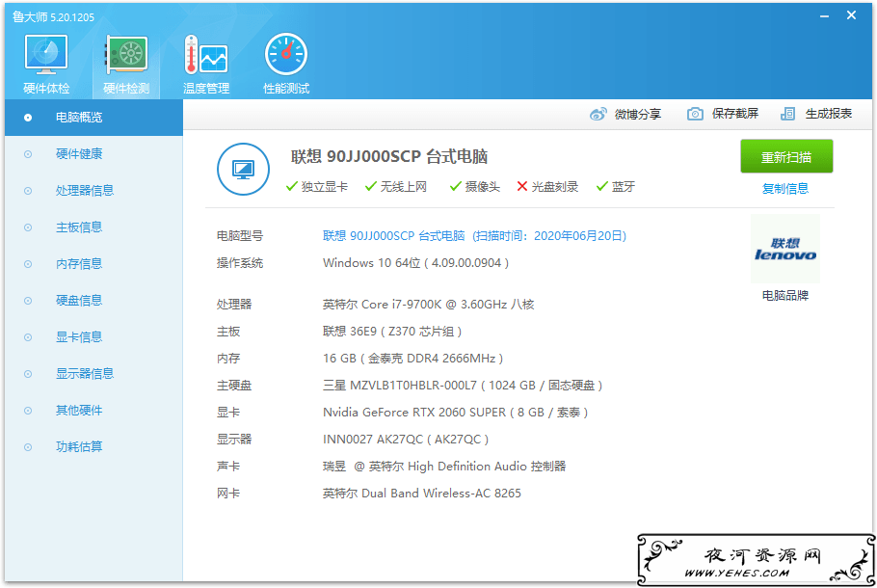The width and height of the screenshot is (877, 588).
Task: Click the 光盘刻录 red cross item
Action: pyautogui.click(x=547, y=187)
